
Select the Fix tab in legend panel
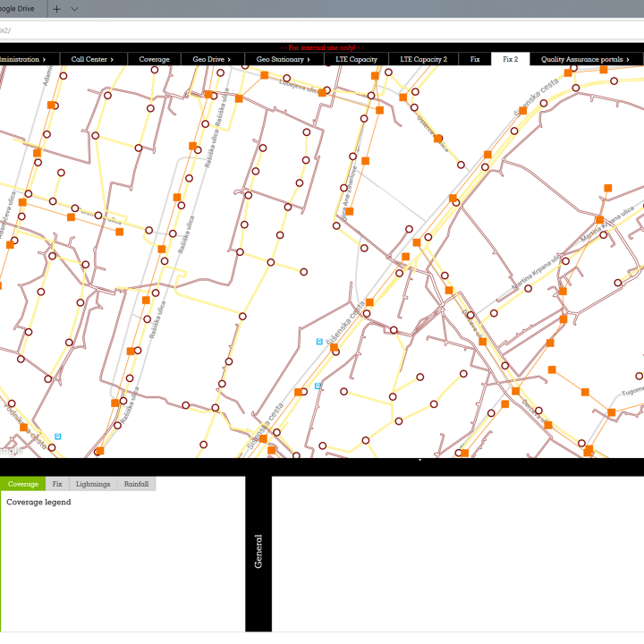point(57,484)
